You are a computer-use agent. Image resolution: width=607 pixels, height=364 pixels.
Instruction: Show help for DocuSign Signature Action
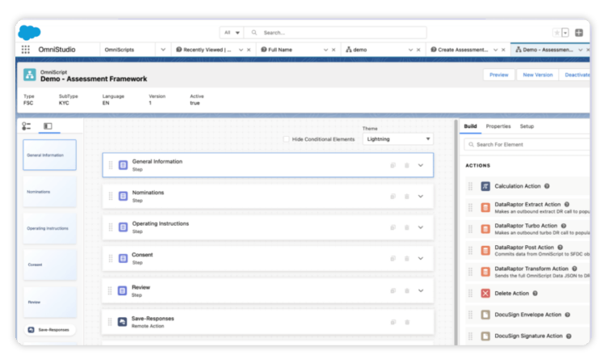[x=569, y=336]
